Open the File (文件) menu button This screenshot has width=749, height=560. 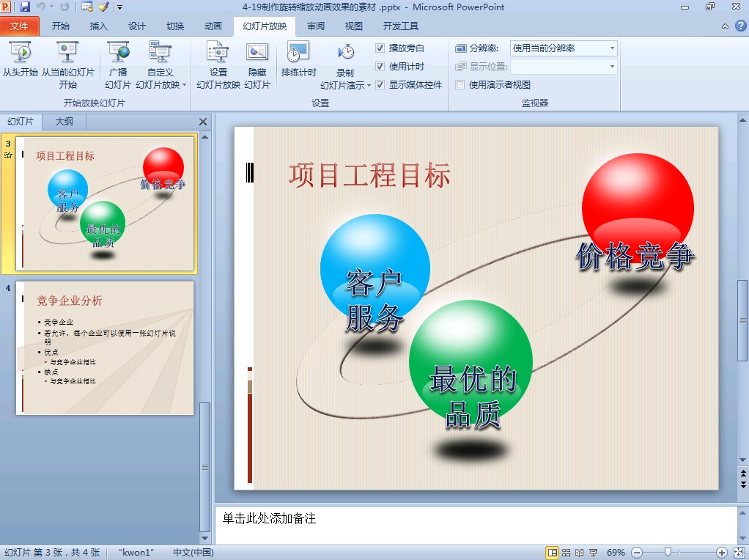[x=20, y=26]
